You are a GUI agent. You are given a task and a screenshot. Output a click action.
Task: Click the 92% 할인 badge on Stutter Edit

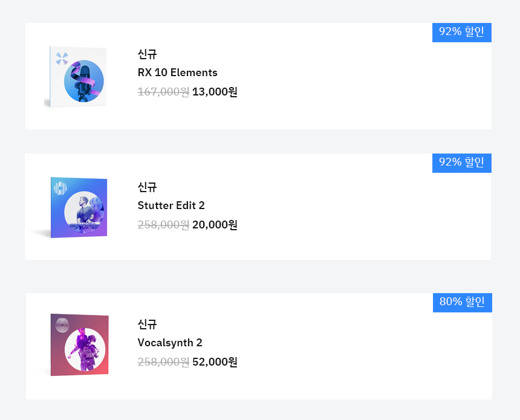point(461,163)
